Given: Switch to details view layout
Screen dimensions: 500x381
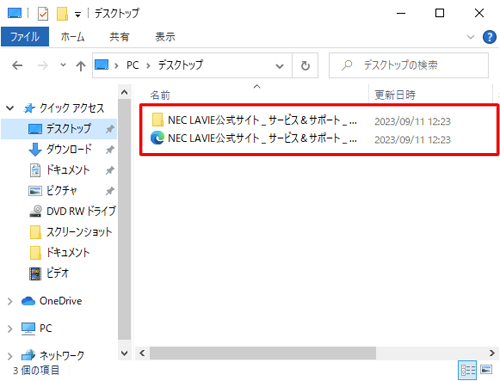Looking at the screenshot, I should click(x=467, y=370).
